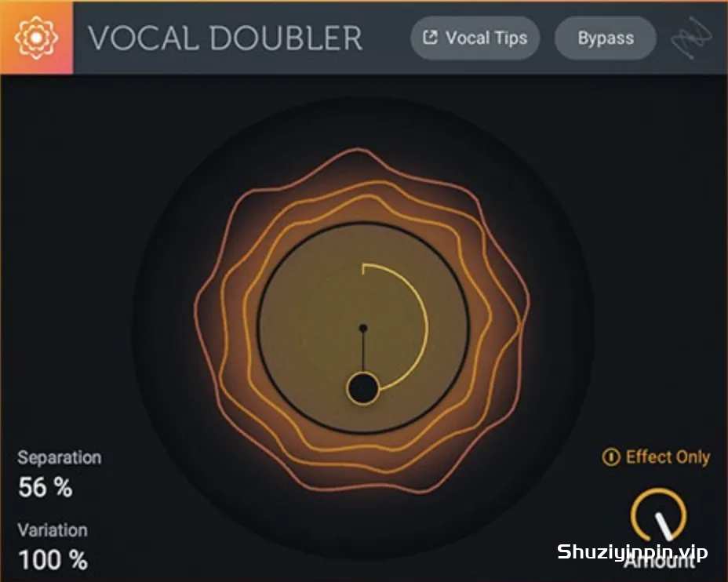The height and width of the screenshot is (582, 728).
Task: Click the orange flower plugin logo
Action: pyautogui.click(x=36, y=38)
